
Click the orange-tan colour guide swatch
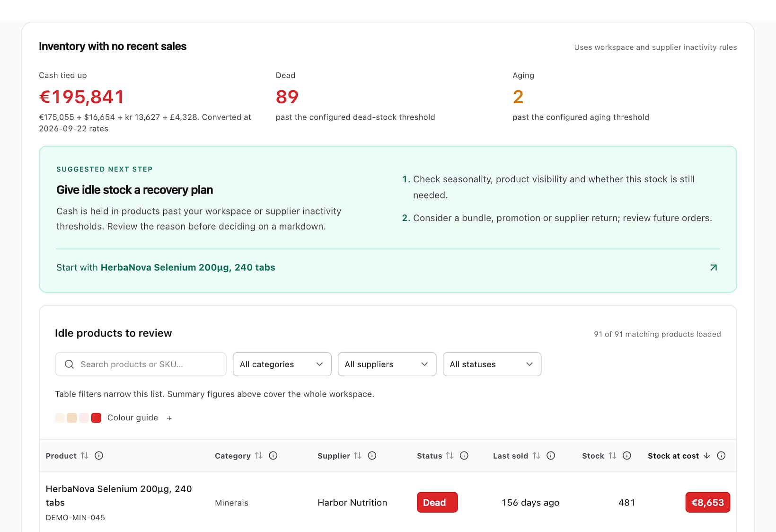(x=72, y=417)
